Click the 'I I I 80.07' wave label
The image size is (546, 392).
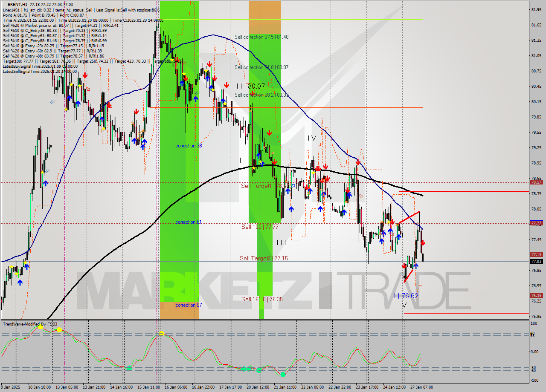pos(251,86)
